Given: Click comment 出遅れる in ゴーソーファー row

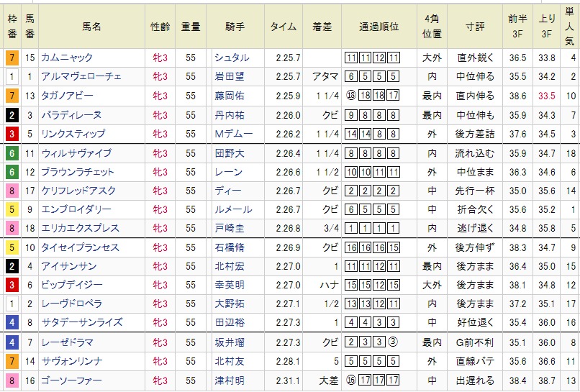Looking at the screenshot, I should click(476, 380).
